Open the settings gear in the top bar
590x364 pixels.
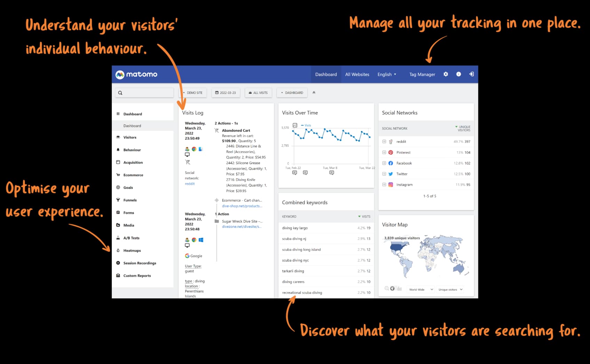pyautogui.click(x=446, y=74)
